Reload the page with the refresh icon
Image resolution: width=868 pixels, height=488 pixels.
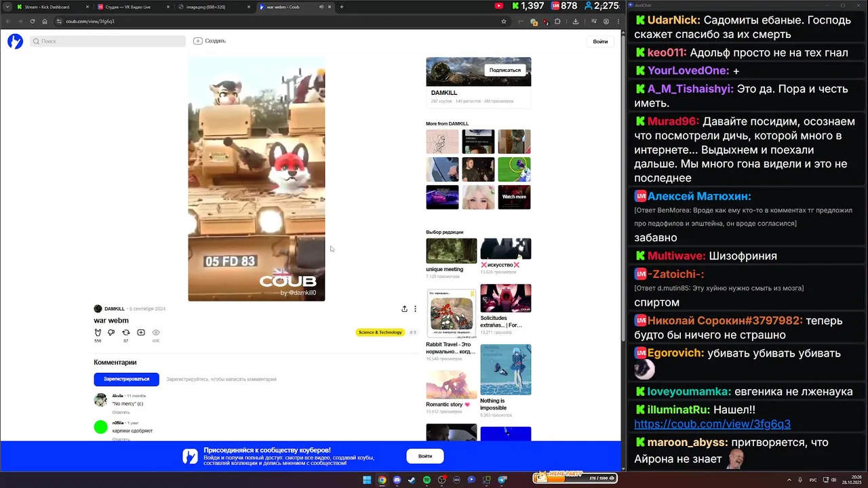(x=33, y=21)
